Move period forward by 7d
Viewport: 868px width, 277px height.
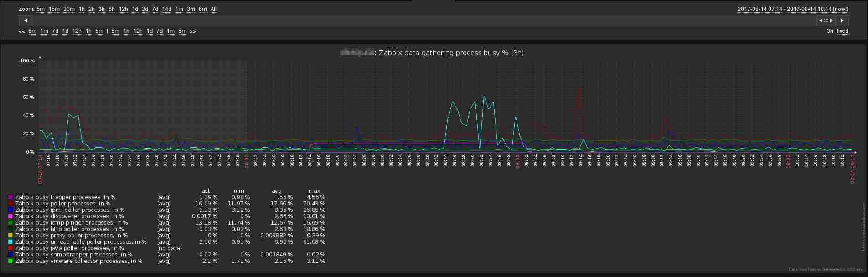[x=160, y=31]
